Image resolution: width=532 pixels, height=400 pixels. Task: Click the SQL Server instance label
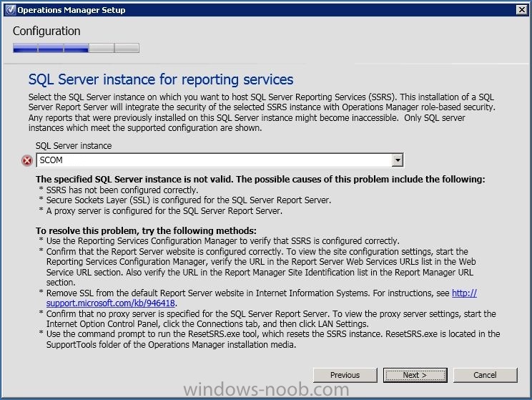coord(74,146)
